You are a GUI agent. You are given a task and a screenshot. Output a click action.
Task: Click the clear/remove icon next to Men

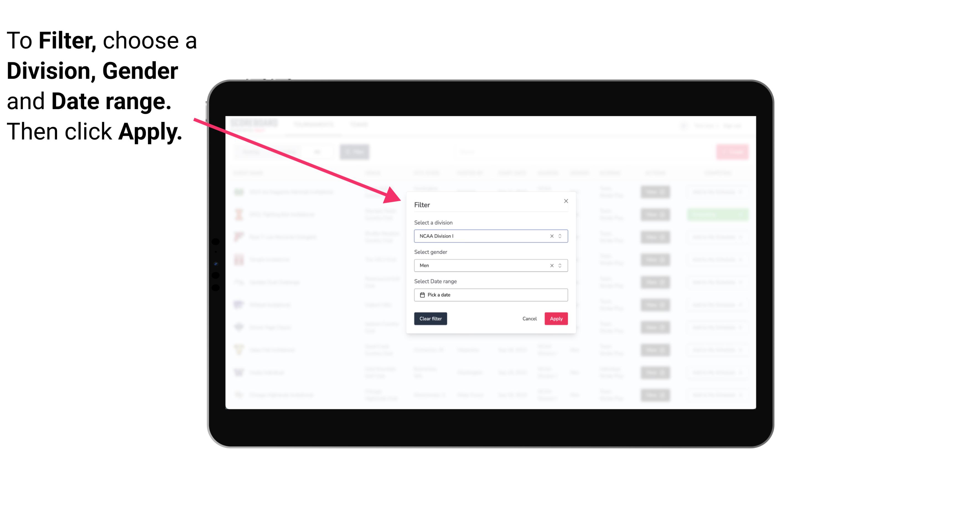click(x=552, y=265)
